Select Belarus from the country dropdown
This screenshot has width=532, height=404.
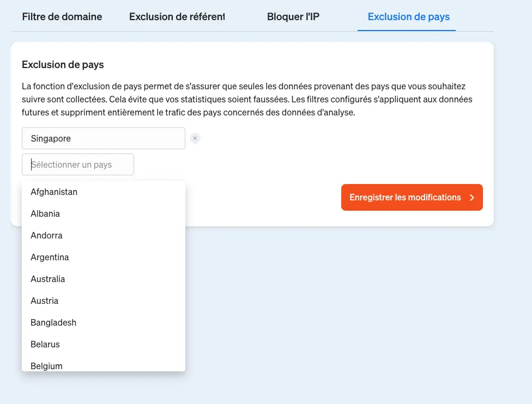coord(104,344)
